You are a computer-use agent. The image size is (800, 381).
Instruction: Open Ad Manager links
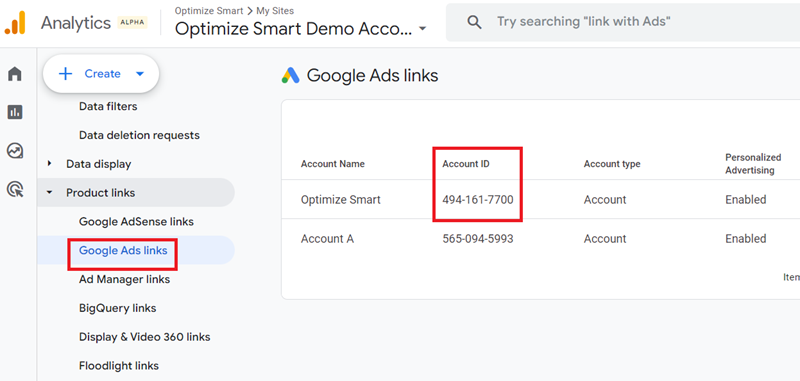tap(124, 280)
